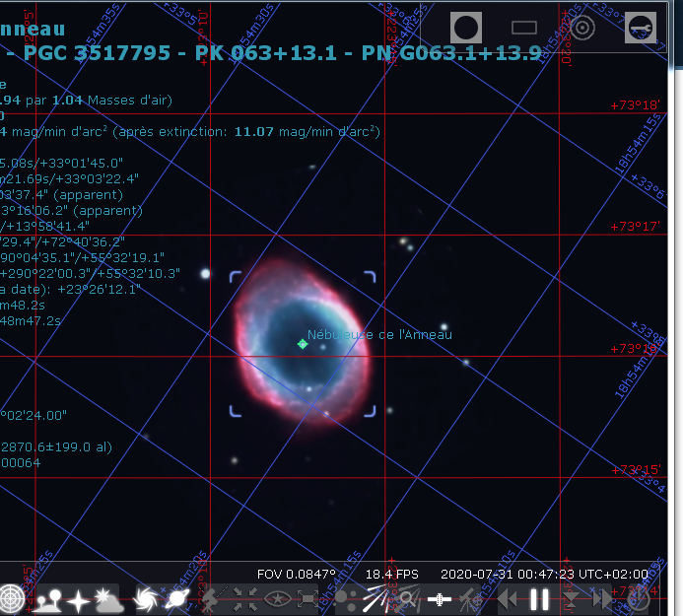Decrease time speed rewind button
The image size is (683, 616).
508,600
